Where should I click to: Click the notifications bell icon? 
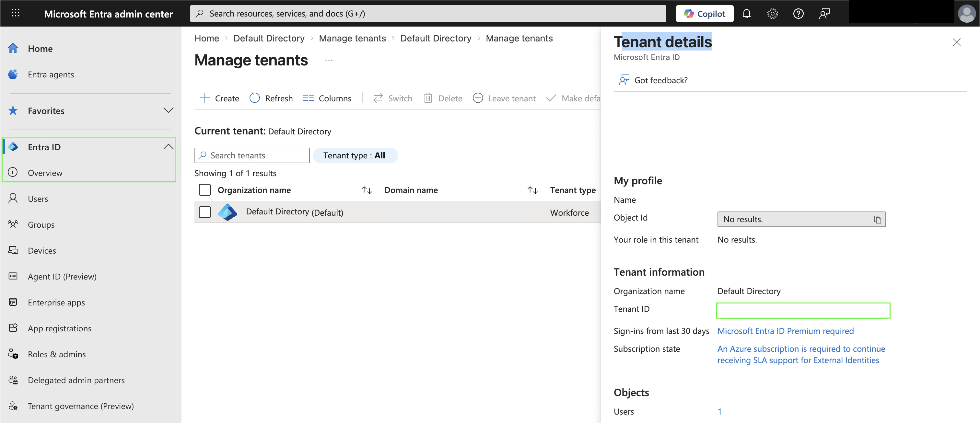pyautogui.click(x=746, y=14)
